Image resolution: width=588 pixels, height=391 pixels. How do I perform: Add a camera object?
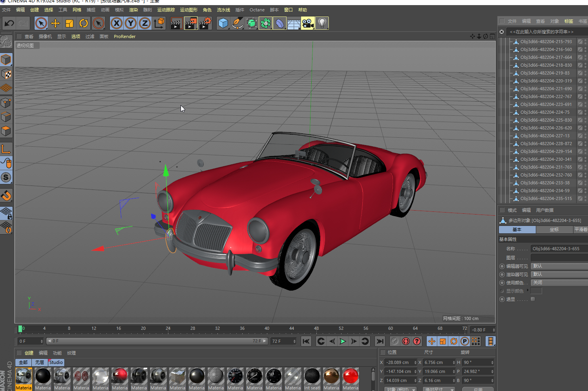click(x=308, y=24)
